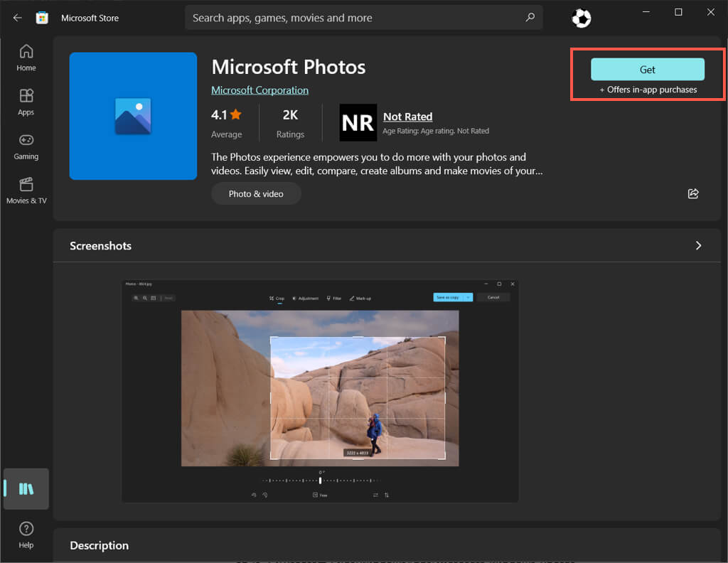Open the Not Rated age rating link
Image resolution: width=728 pixels, height=563 pixels.
point(407,117)
